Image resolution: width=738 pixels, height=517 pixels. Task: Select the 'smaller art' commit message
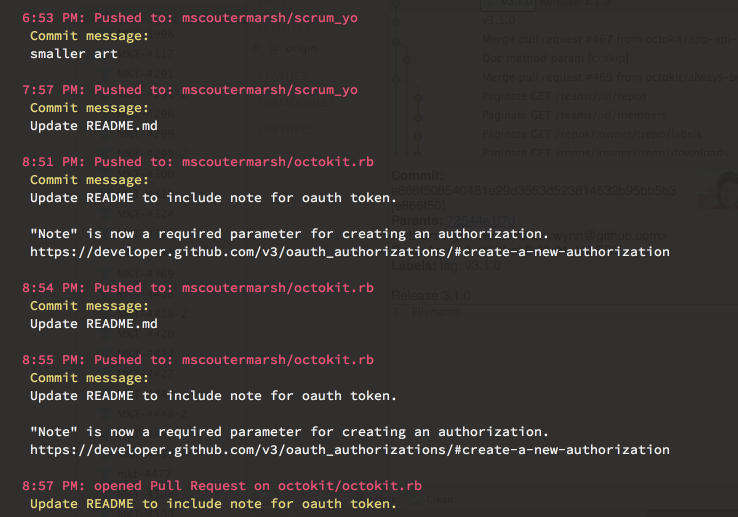(74, 54)
